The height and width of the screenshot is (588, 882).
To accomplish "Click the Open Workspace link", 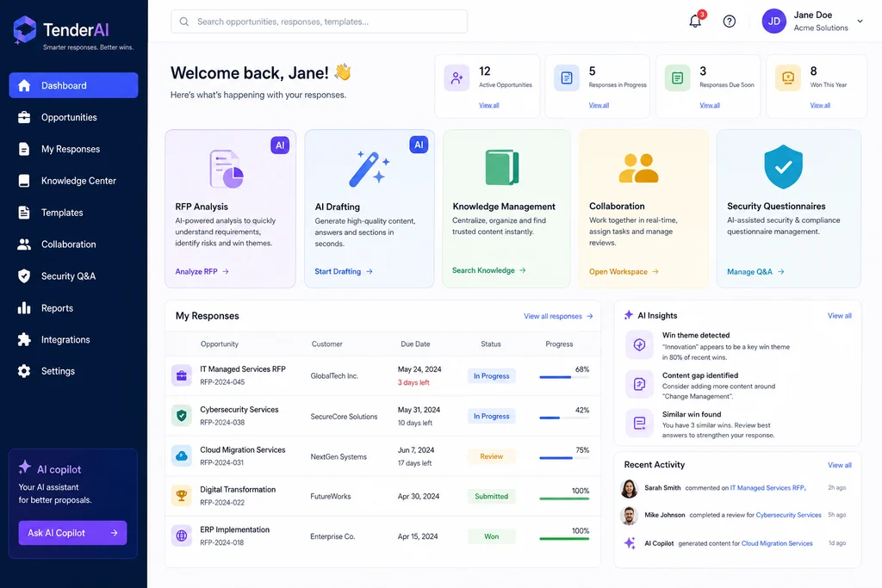I will pos(624,271).
